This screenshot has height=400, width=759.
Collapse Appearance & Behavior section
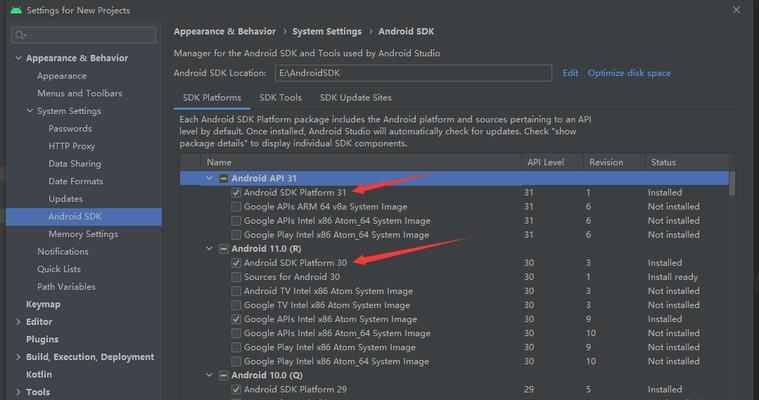coord(18,58)
